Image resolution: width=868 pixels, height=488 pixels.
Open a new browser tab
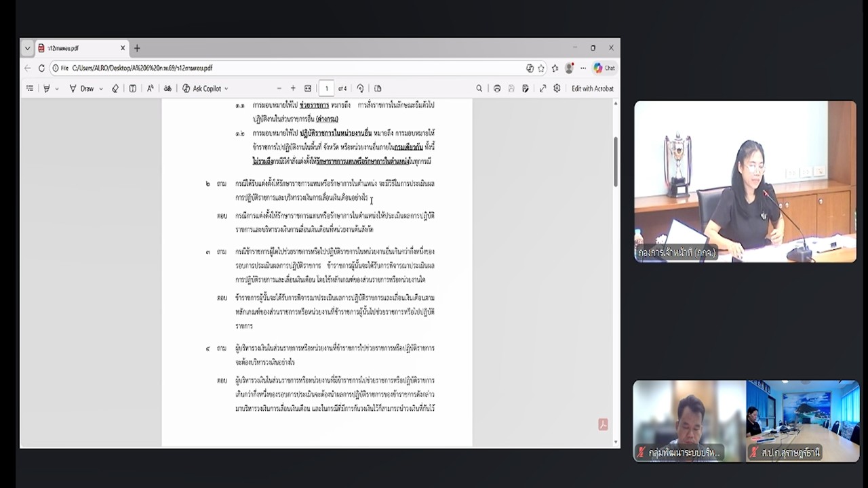(x=137, y=48)
